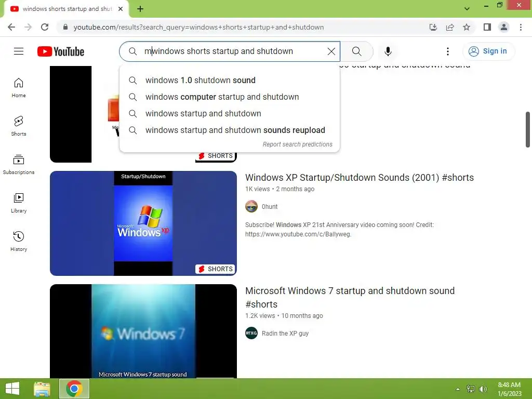532x399 pixels.
Task: Start voice search with the microphone
Action: pos(388,51)
